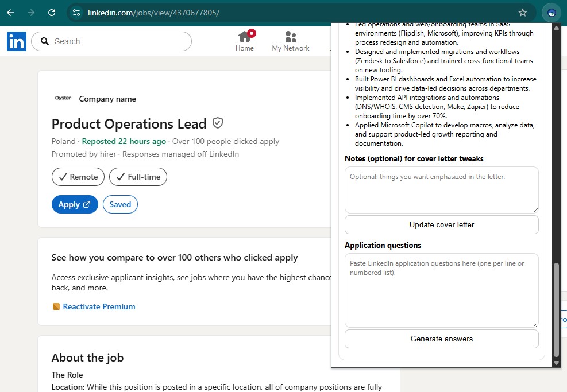Bookmark page with the star icon
This screenshot has width=567, height=392.
click(x=522, y=13)
